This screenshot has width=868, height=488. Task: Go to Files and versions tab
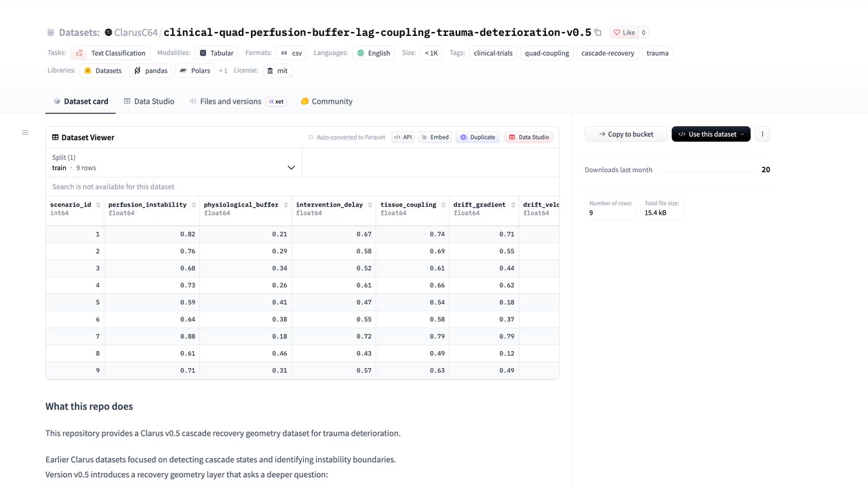(237, 102)
